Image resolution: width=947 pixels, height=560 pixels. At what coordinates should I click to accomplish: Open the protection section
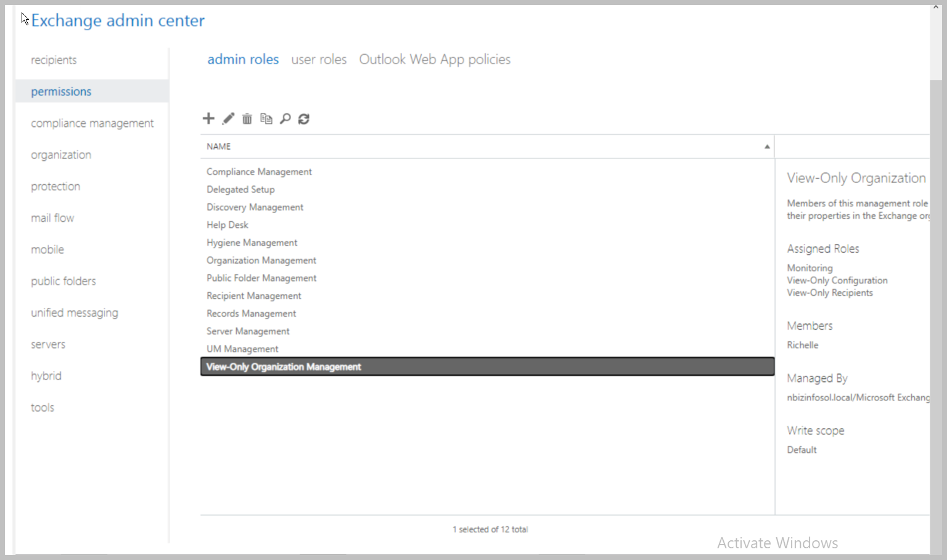click(x=55, y=186)
